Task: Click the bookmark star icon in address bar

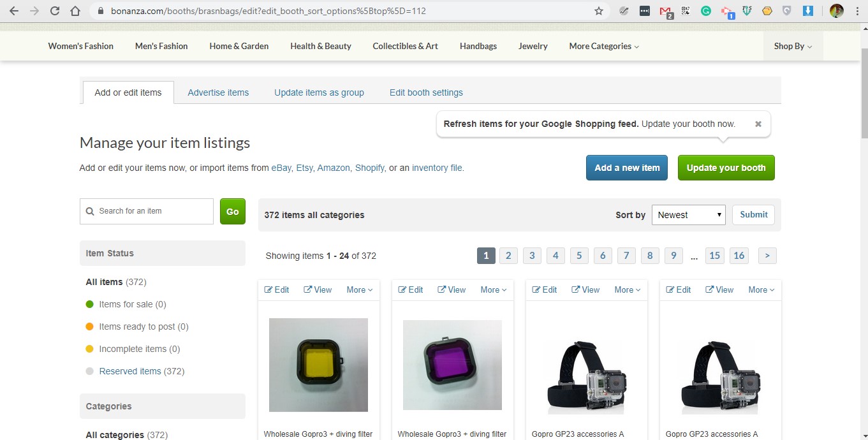Action: click(598, 11)
